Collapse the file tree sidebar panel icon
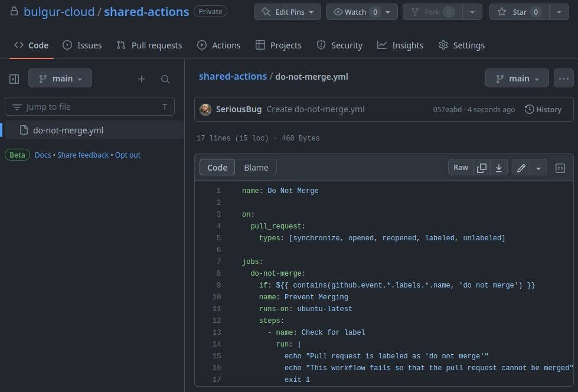The width and height of the screenshot is (578, 392). tap(14, 79)
